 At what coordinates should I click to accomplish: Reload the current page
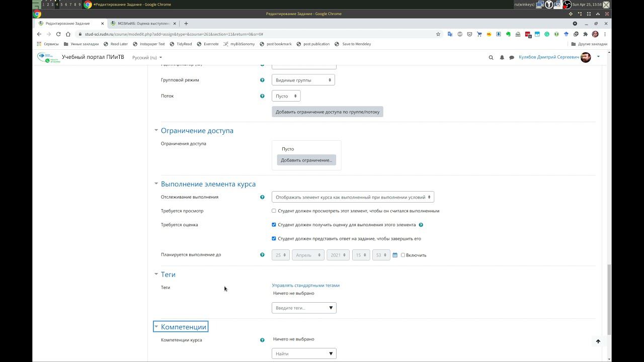(58, 34)
